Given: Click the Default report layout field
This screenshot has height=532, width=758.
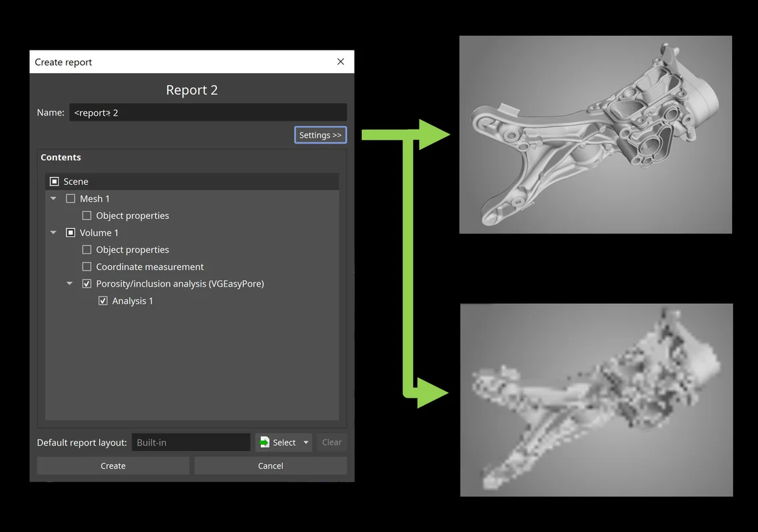Looking at the screenshot, I should pos(191,442).
